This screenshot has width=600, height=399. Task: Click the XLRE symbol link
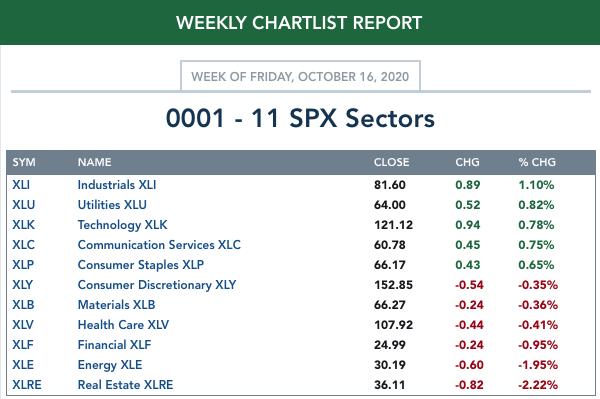(x=27, y=385)
